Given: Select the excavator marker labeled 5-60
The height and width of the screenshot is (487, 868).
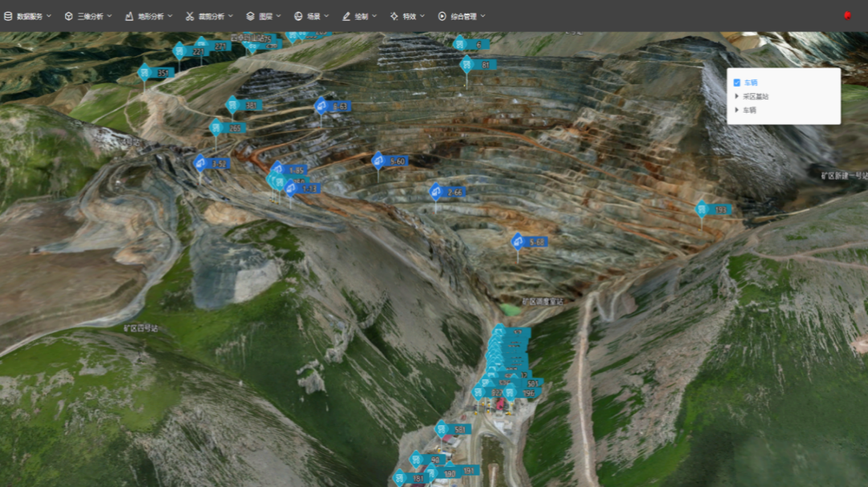Looking at the screenshot, I should [378, 161].
